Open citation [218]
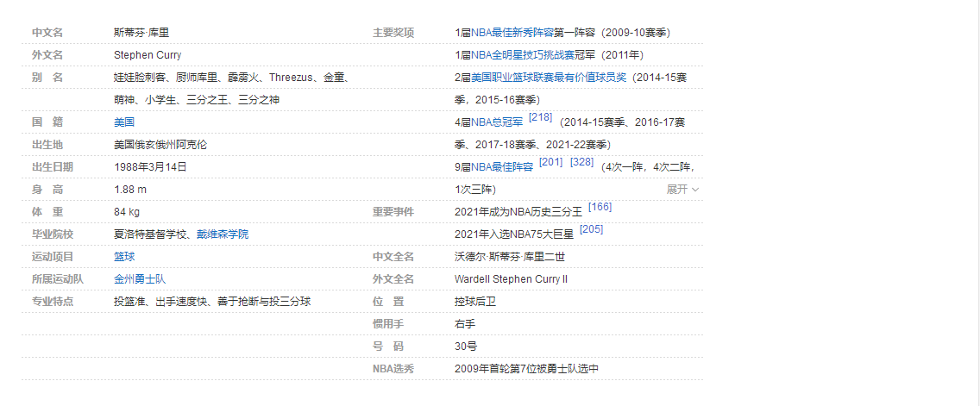Viewport: 980px width, 406px height. (x=540, y=117)
